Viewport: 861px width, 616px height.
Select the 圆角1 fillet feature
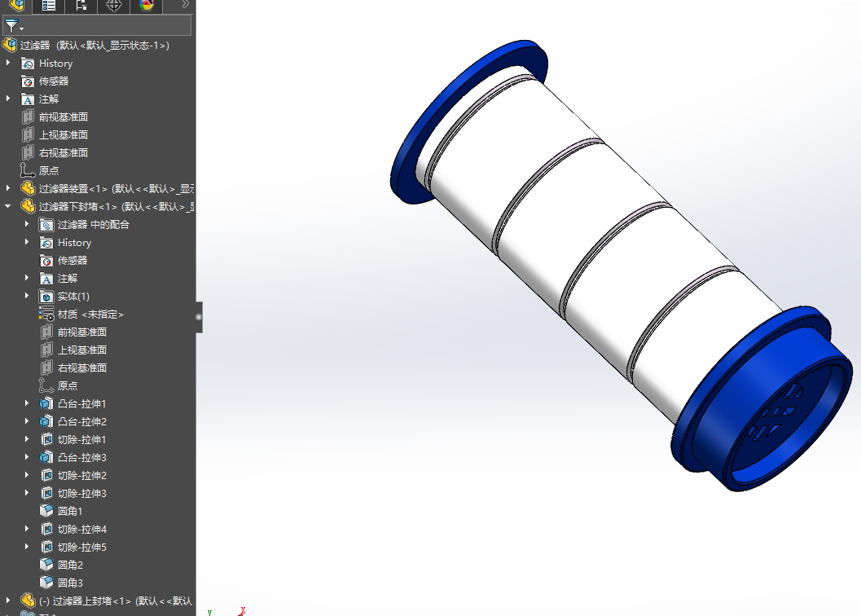(70, 512)
